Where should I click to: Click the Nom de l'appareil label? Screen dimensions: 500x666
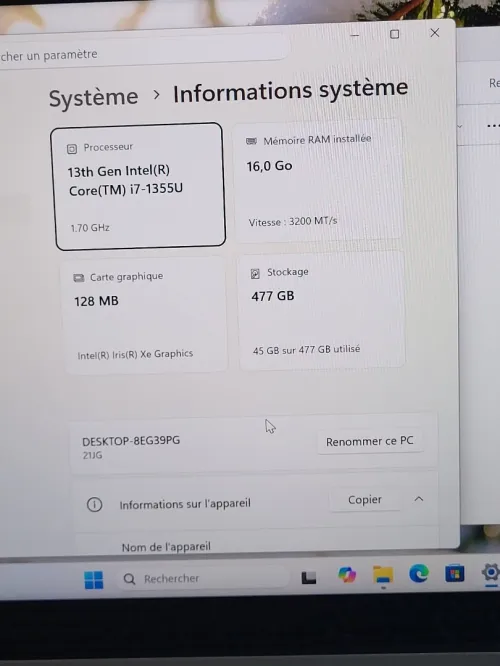point(166,546)
